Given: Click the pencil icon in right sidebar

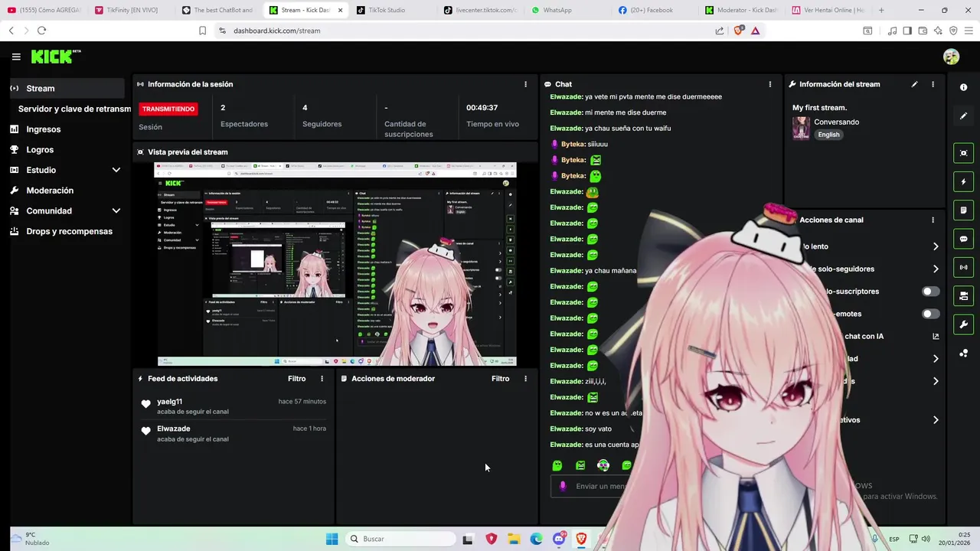Looking at the screenshot, I should coord(963,116).
